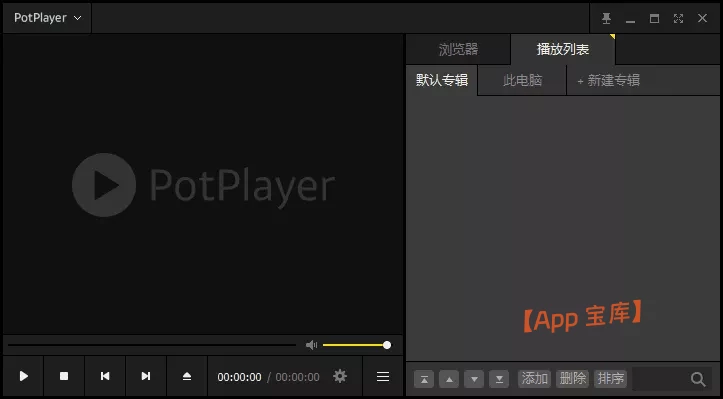Click the current time 00:00:00 display
Screen dimensions: 723x399
239,377
